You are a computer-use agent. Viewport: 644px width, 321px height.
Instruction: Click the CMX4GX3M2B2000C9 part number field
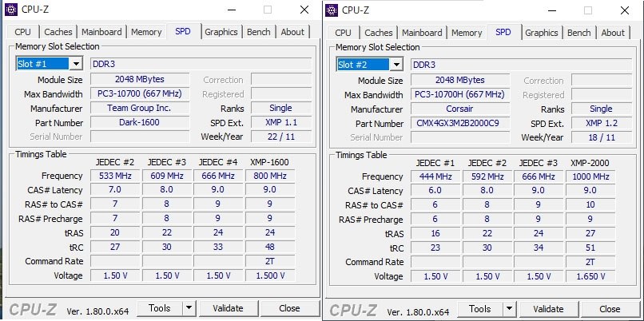(x=459, y=123)
